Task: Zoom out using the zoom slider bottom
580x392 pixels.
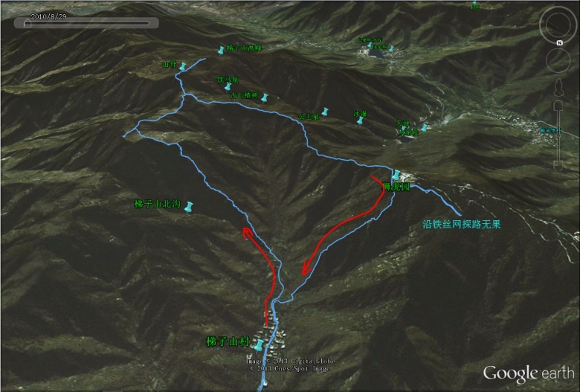Action: (558, 165)
